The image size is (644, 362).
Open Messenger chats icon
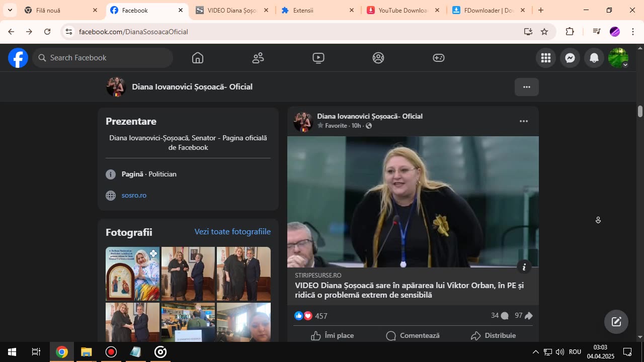coord(570,58)
